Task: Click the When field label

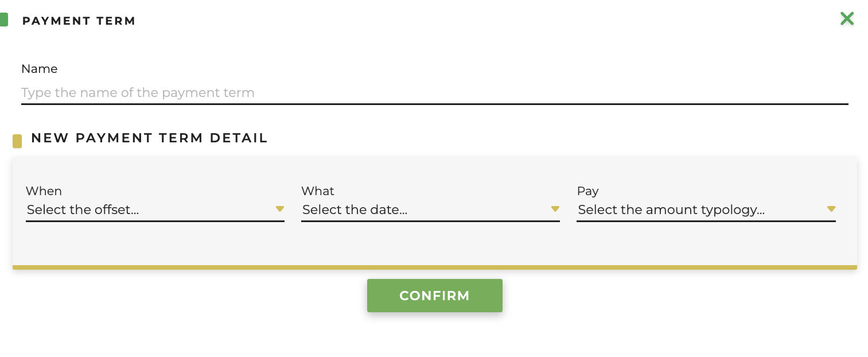Action: tap(44, 191)
